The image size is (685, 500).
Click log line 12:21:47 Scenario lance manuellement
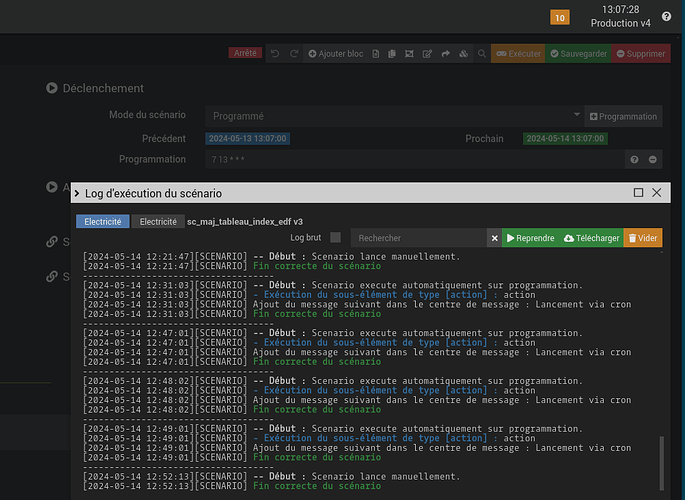tap(271, 256)
